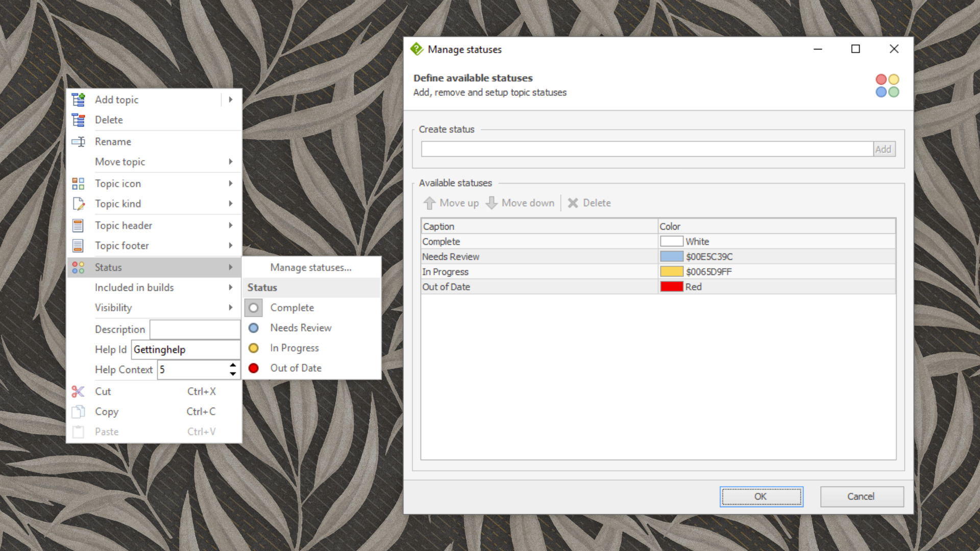Click the Create status text field
The height and width of the screenshot is (551, 980).
[x=647, y=149]
